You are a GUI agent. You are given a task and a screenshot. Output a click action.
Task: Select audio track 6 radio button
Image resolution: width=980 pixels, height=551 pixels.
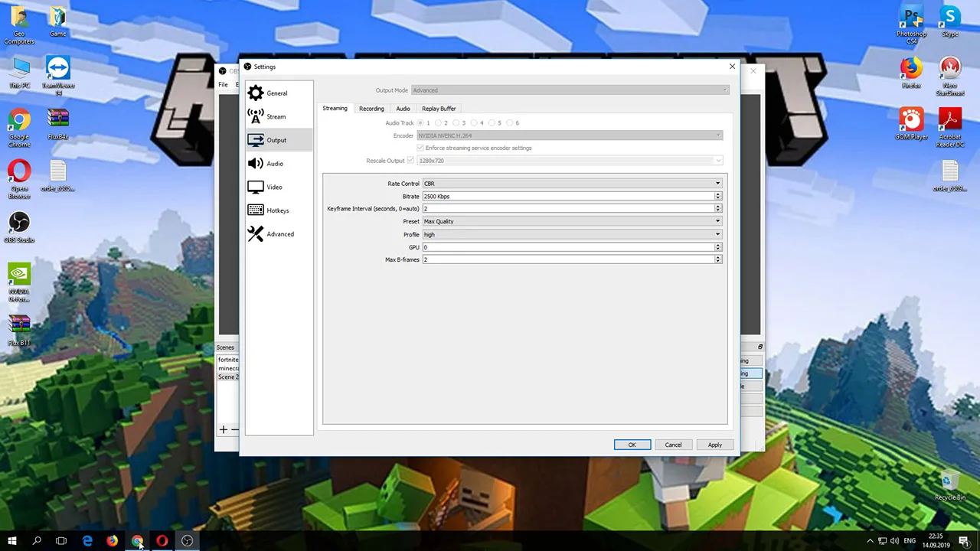point(509,122)
